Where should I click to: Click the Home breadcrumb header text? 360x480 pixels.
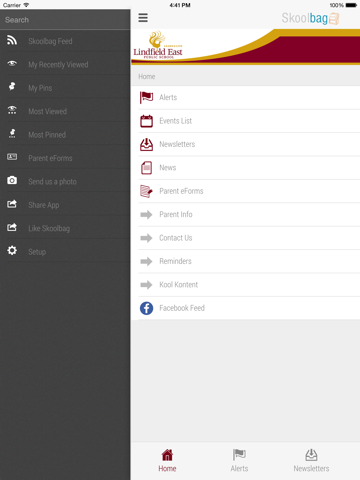coord(147,77)
